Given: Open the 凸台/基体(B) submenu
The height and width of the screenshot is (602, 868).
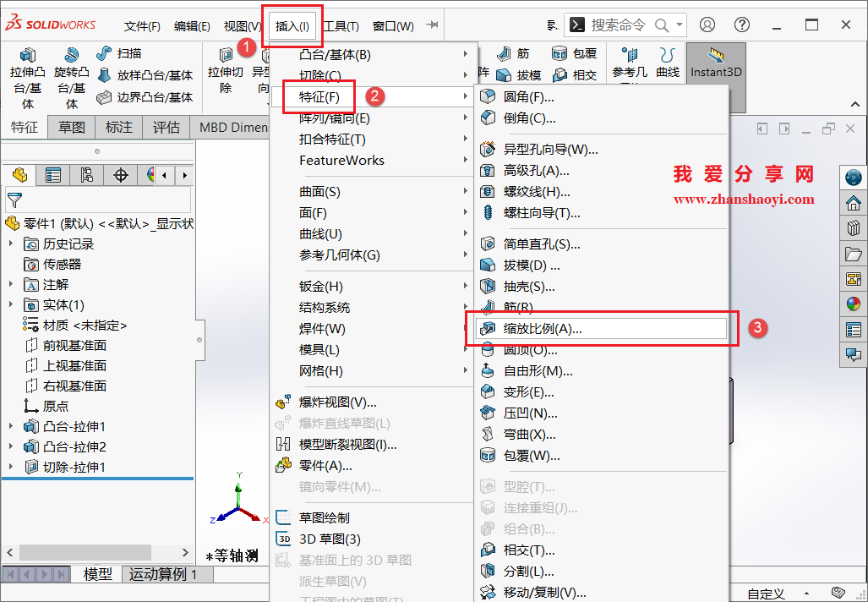Looking at the screenshot, I should 373,54.
